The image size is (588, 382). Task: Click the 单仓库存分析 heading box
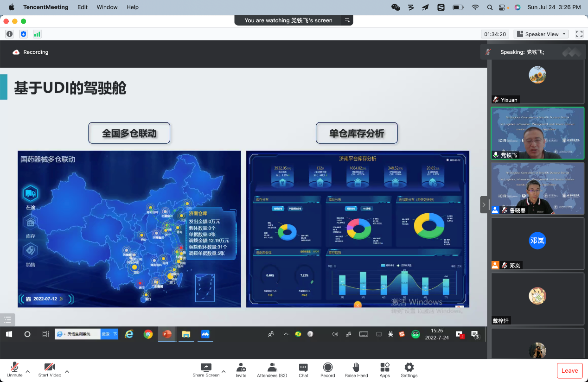357,133
